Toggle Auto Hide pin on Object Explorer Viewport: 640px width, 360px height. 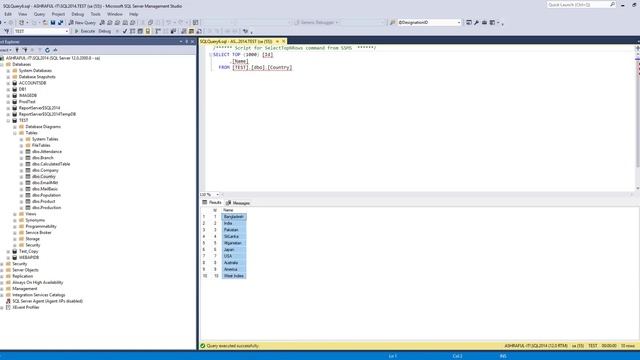[187, 42]
